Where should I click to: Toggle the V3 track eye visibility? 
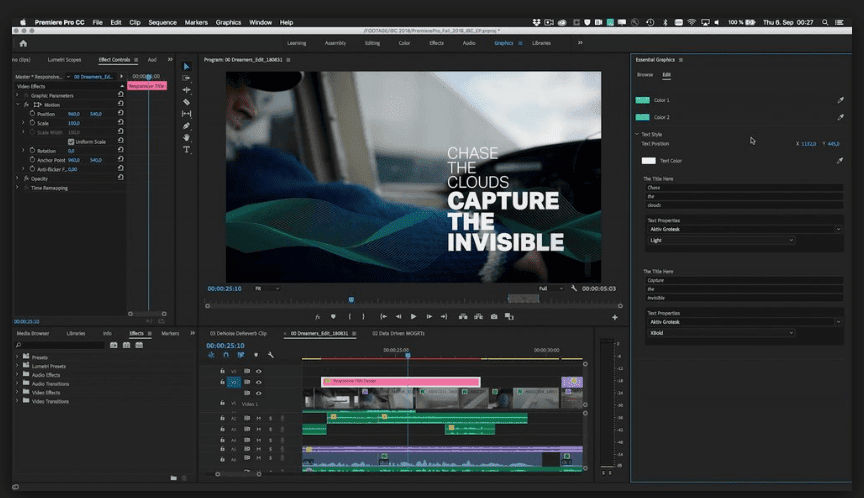point(258,371)
